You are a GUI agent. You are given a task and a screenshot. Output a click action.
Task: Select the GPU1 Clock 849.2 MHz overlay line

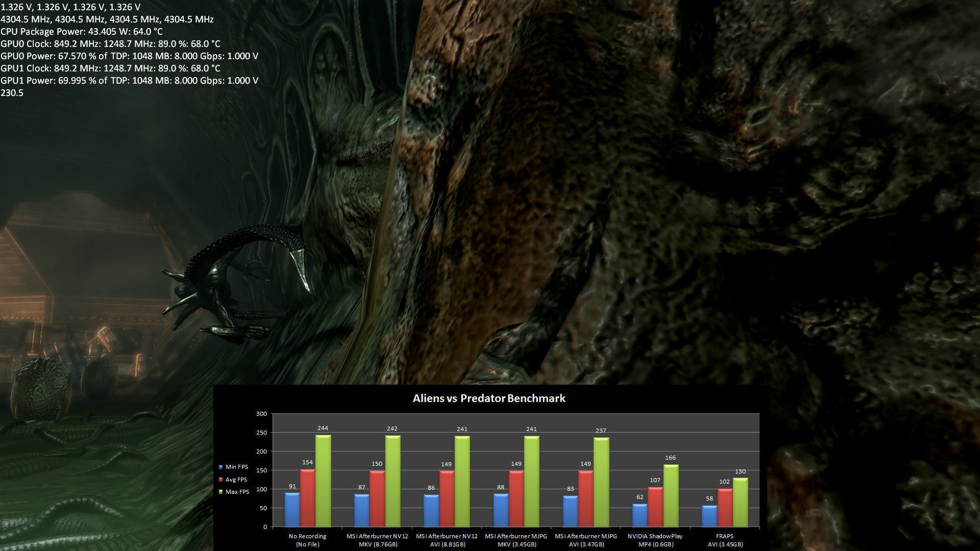click(x=110, y=68)
